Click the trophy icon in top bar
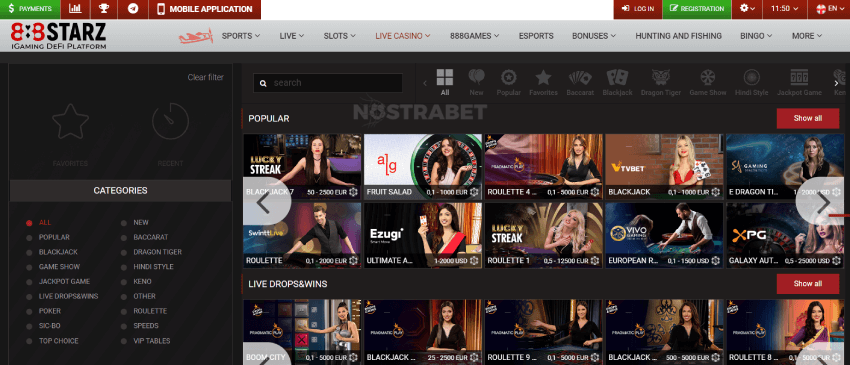 click(104, 9)
